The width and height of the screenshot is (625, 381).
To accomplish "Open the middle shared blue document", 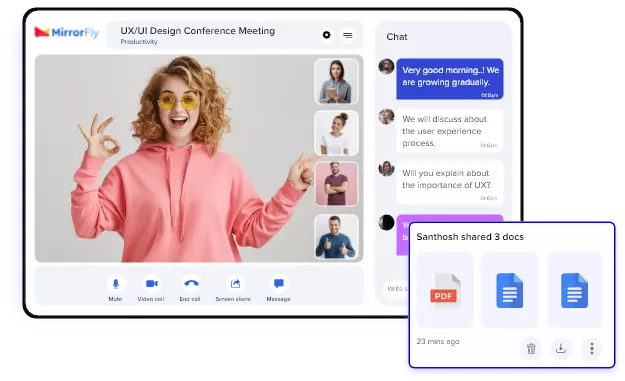I will coord(510,290).
